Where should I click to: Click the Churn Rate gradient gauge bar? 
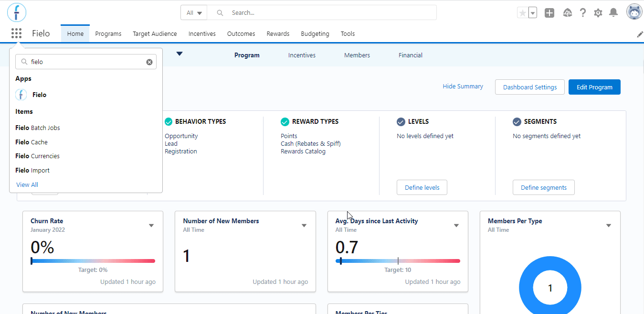click(x=93, y=261)
